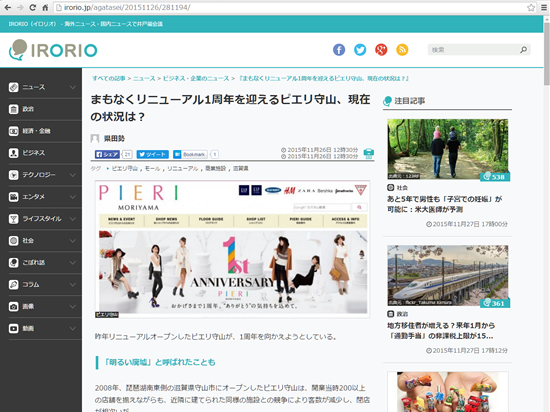The width and height of the screenshot is (550, 412).
Task: Go to browser home icon
Action: (45, 7)
